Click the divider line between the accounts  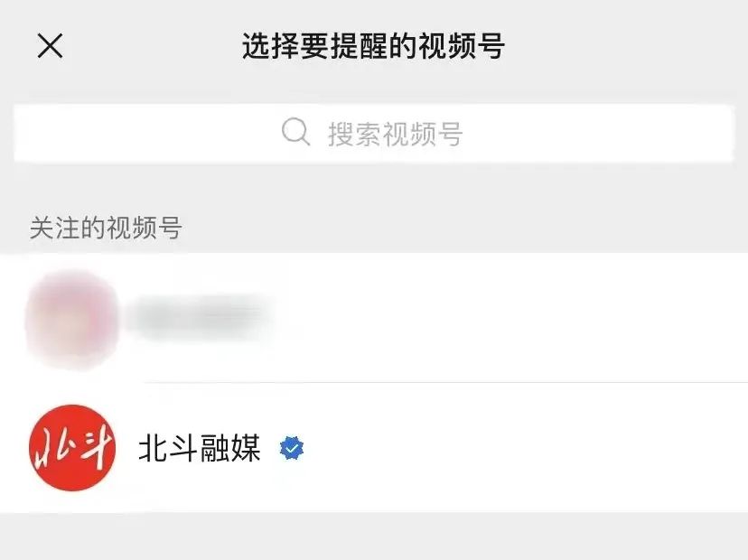click(x=446, y=383)
